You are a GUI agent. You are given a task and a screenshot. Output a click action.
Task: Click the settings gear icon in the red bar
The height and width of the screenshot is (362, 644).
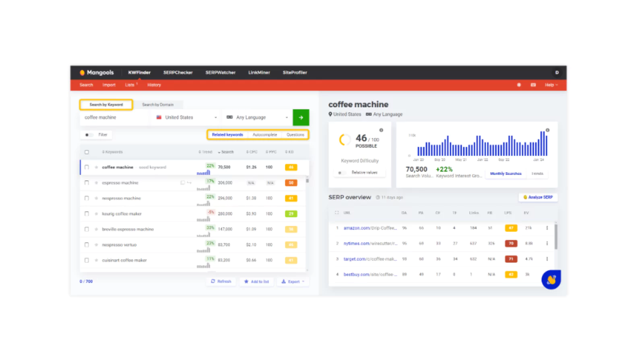pyautogui.click(x=519, y=85)
